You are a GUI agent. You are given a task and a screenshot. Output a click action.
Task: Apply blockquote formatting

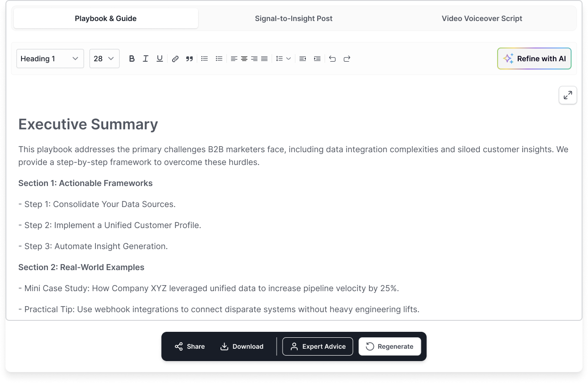(x=189, y=59)
